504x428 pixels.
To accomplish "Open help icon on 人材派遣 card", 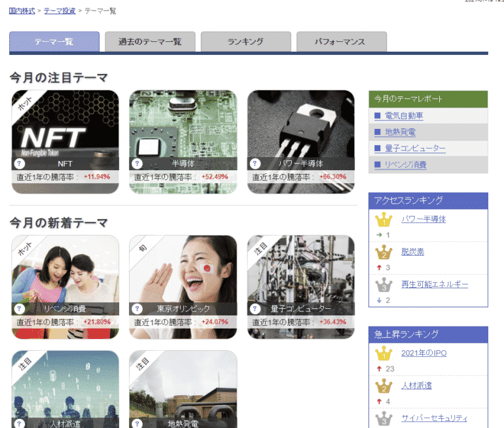I will (x=19, y=424).
